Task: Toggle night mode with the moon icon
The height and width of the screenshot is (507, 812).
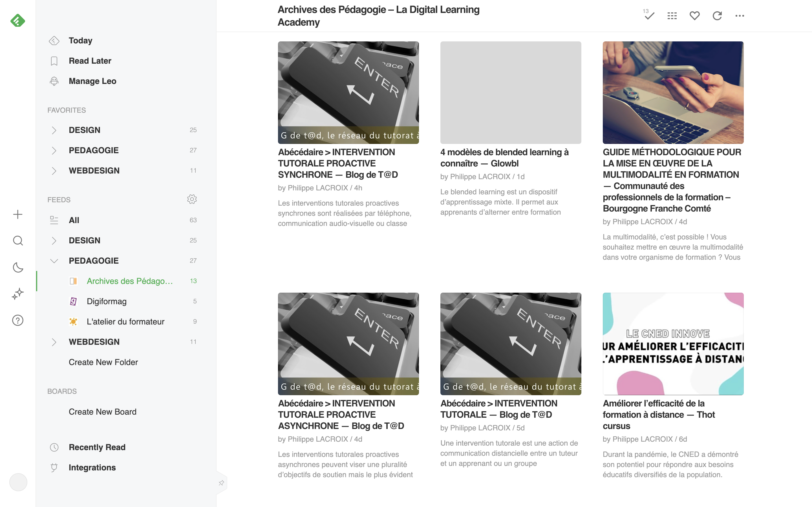Action: pos(18,267)
